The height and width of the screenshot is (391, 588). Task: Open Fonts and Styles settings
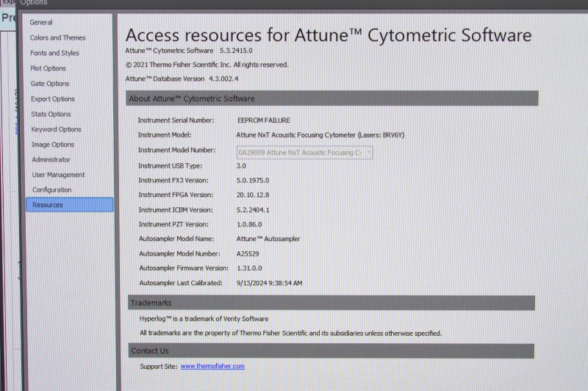(x=54, y=53)
